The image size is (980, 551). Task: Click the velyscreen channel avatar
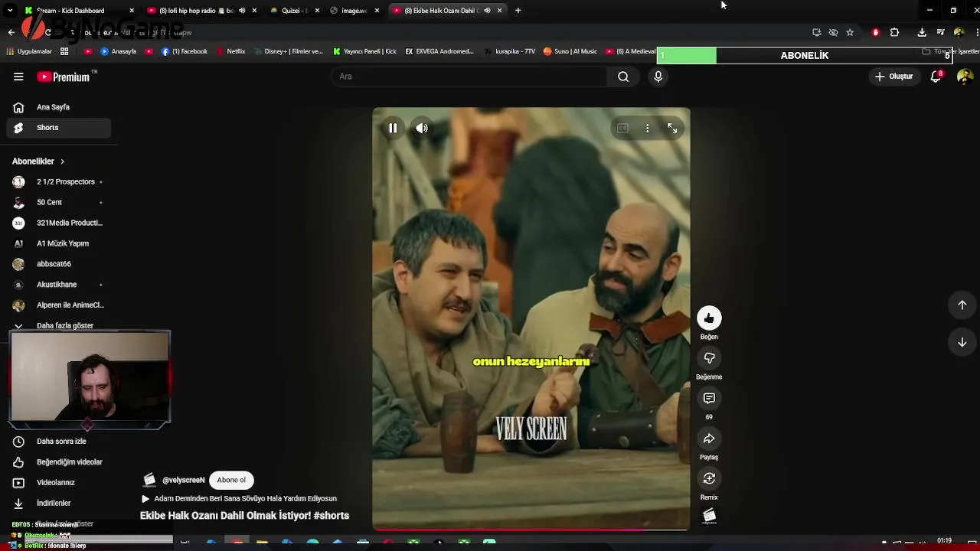click(x=149, y=480)
